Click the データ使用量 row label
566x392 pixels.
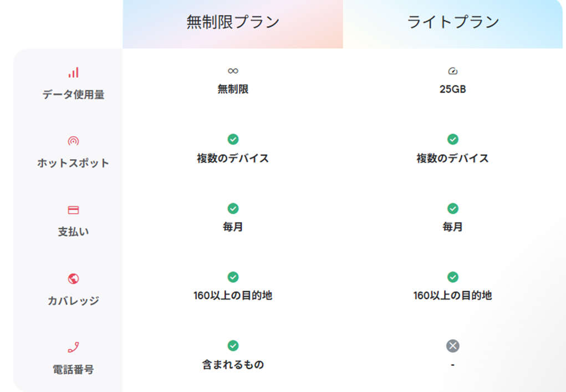pyautogui.click(x=73, y=95)
